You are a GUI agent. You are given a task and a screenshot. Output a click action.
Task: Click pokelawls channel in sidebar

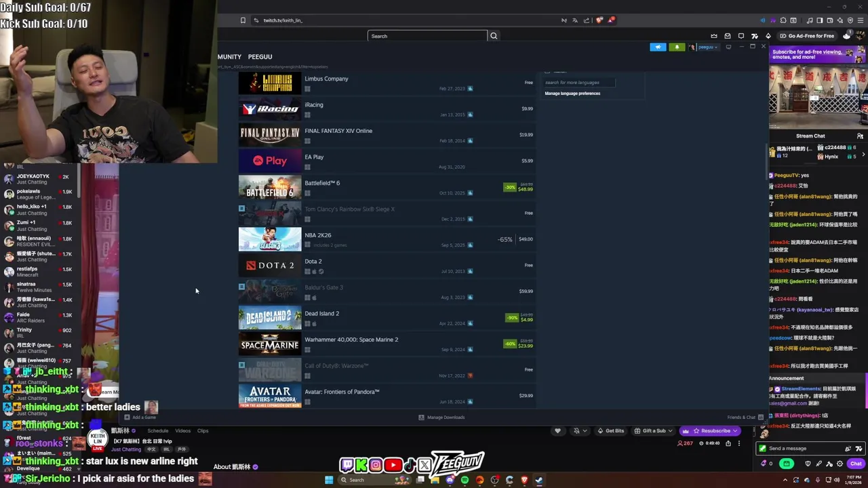point(39,194)
